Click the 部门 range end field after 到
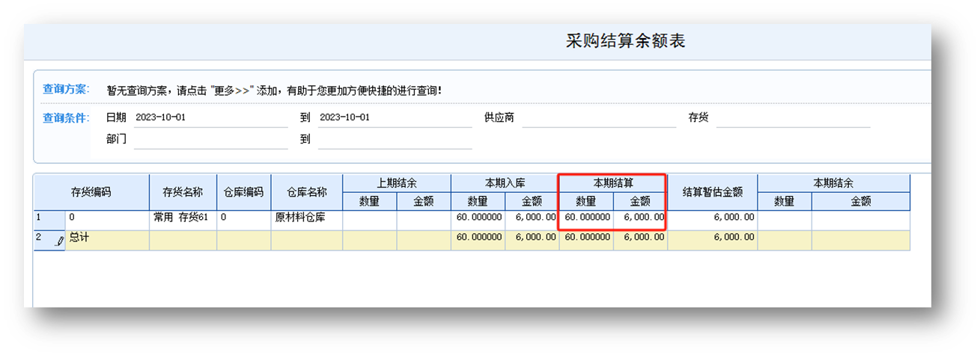The image size is (980, 356). (x=395, y=140)
